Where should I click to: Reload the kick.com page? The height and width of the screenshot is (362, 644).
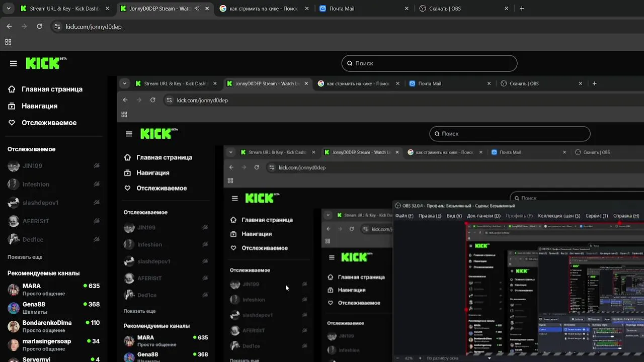coord(39,27)
